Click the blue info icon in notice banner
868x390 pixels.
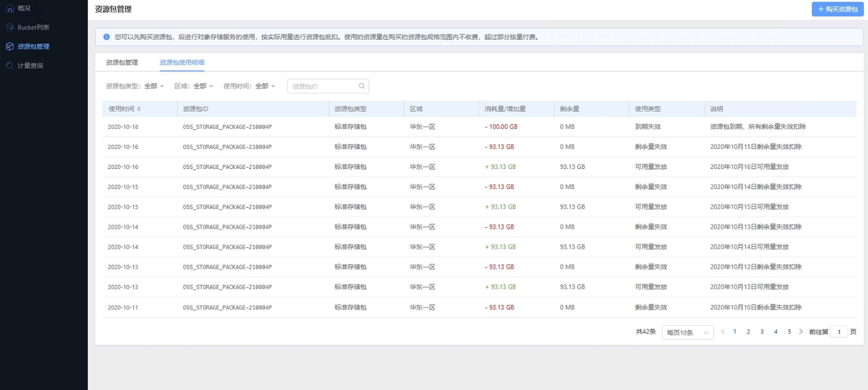(106, 37)
